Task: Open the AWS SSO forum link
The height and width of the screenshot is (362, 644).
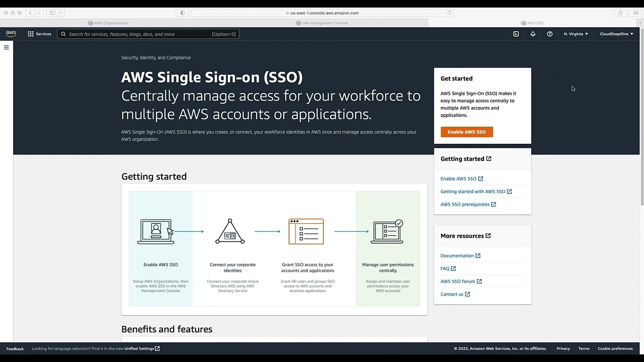Action: click(461, 282)
